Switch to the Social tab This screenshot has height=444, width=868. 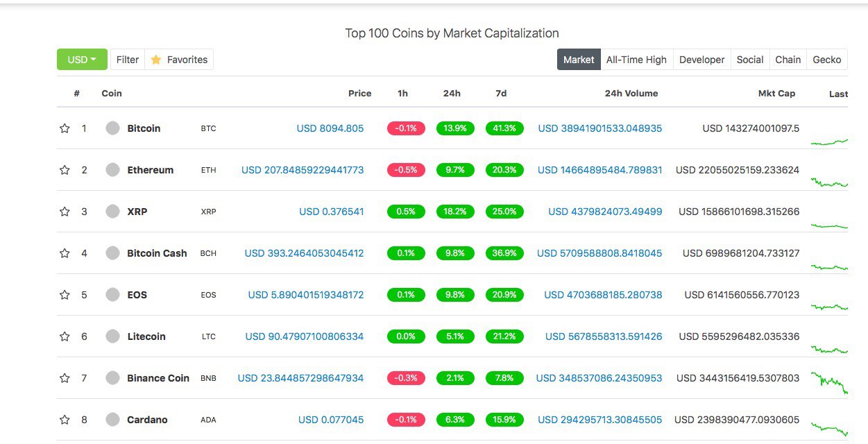(x=750, y=60)
